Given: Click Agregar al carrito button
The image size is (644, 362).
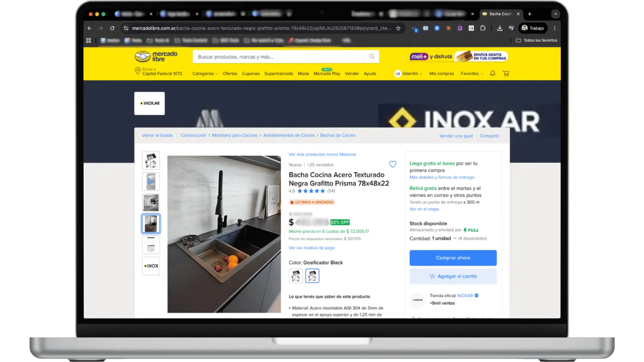Looking at the screenshot, I should pyautogui.click(x=453, y=276).
